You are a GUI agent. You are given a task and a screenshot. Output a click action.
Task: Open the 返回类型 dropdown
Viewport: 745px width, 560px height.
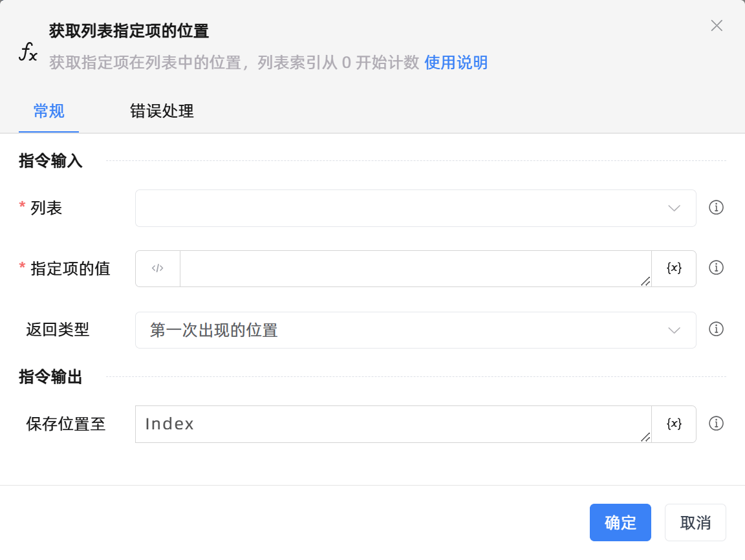(415, 330)
